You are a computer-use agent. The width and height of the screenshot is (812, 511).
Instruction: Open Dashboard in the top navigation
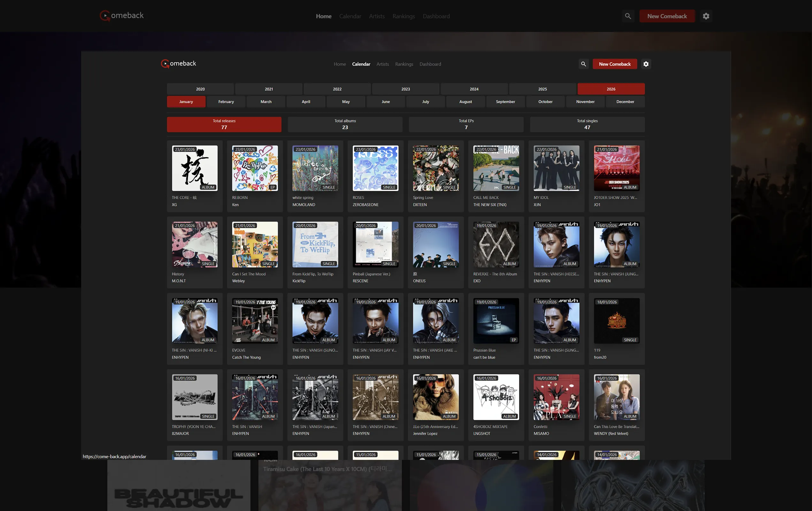tap(436, 16)
